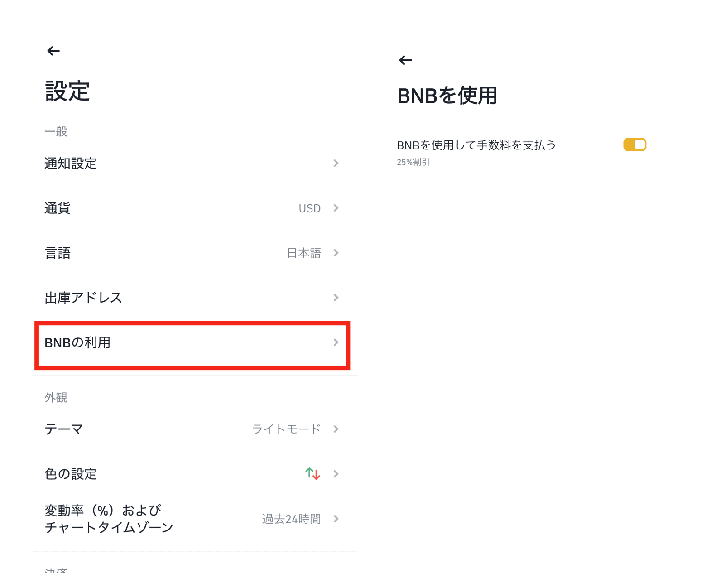
Task: Toggle BNBを使用して手数料を支払う switch
Action: pyautogui.click(x=634, y=145)
